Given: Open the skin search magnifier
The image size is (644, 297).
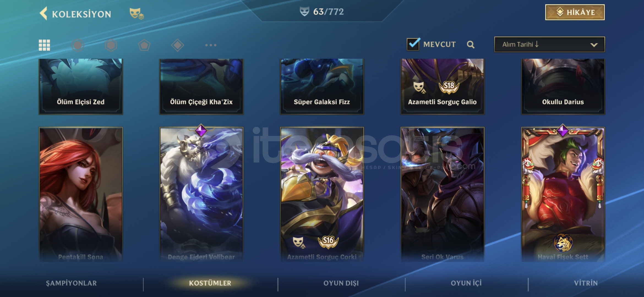Looking at the screenshot, I should 471,45.
